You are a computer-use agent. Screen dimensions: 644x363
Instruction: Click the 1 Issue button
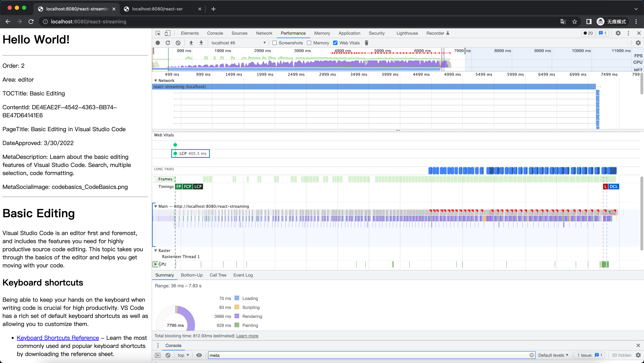589,355
